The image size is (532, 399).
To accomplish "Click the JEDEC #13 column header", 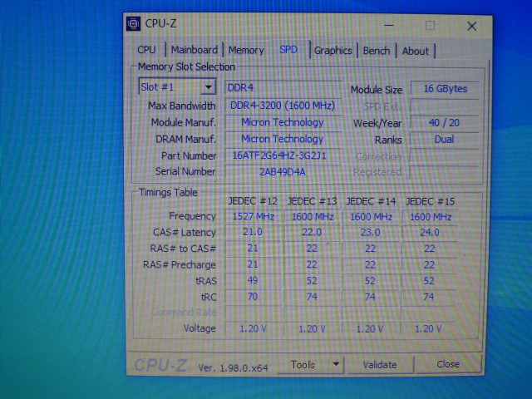I will click(313, 201).
